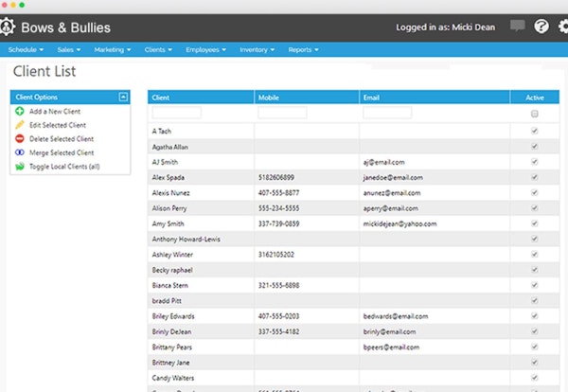Screen dimensions: 568x392
Task: Select the Anthony Howard-Lewis row
Action: [353, 239]
